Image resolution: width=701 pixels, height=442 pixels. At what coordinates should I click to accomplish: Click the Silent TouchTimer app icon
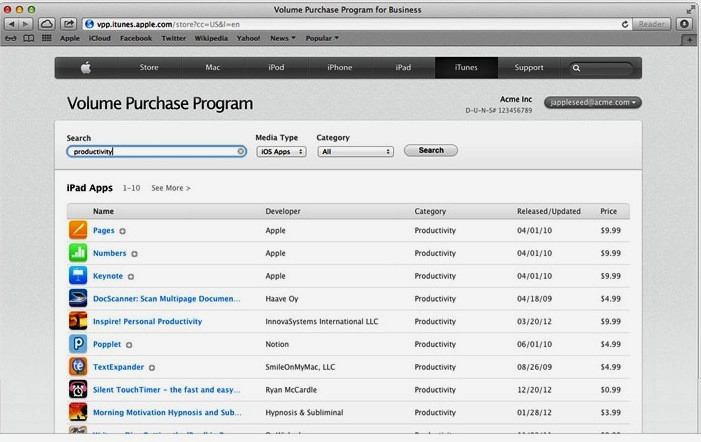pos(78,389)
